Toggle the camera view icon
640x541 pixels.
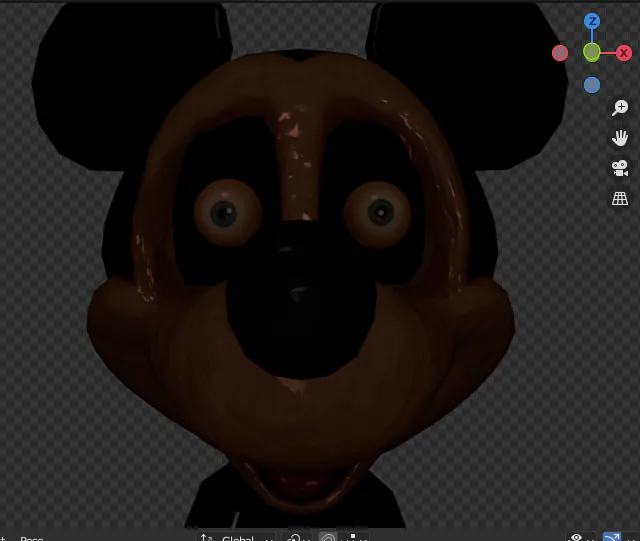pos(620,168)
